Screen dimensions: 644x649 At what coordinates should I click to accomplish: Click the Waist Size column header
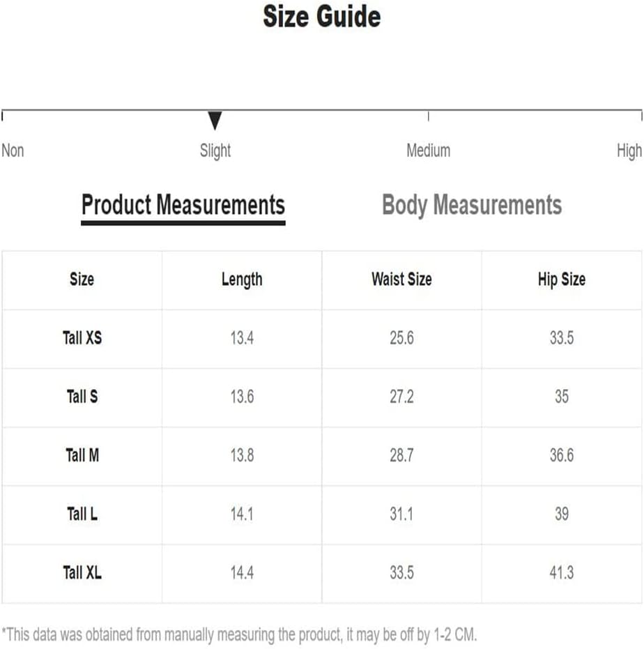click(x=401, y=279)
